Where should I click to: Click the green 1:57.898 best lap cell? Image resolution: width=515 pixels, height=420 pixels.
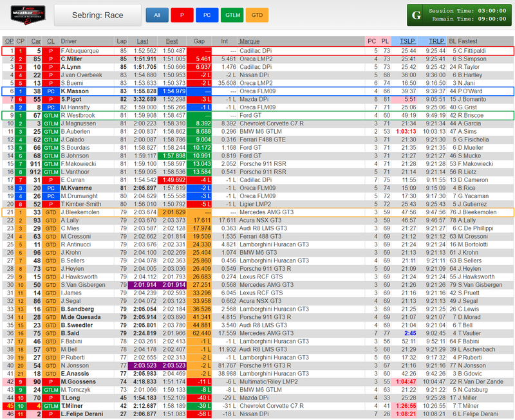coord(172,156)
